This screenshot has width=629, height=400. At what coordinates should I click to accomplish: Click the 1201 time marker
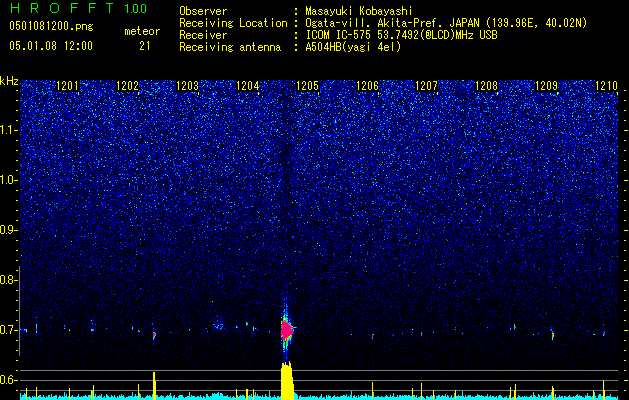(67, 86)
